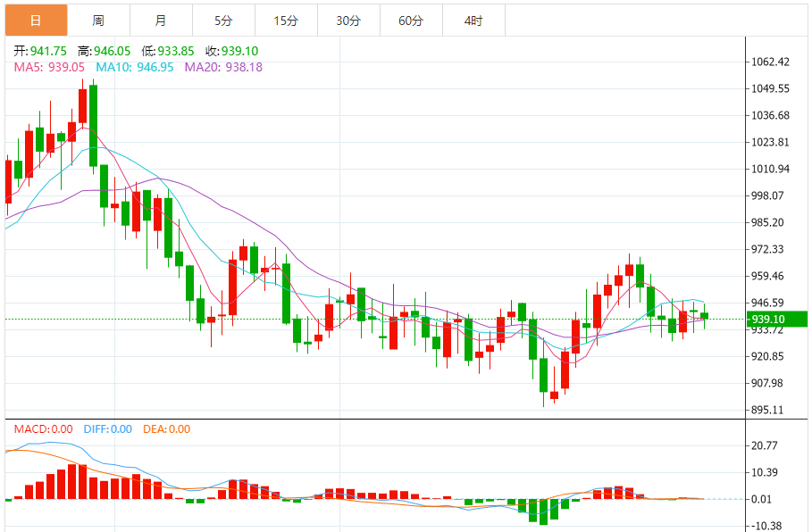Click the 972.33 price axis label
This screenshot has height=532, width=812.
coord(767,249)
